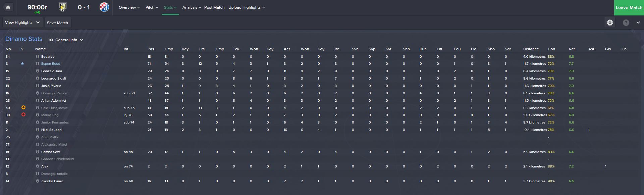Open the Upload Highlights dropdown menu
This screenshot has width=644, height=195.
[x=247, y=7]
